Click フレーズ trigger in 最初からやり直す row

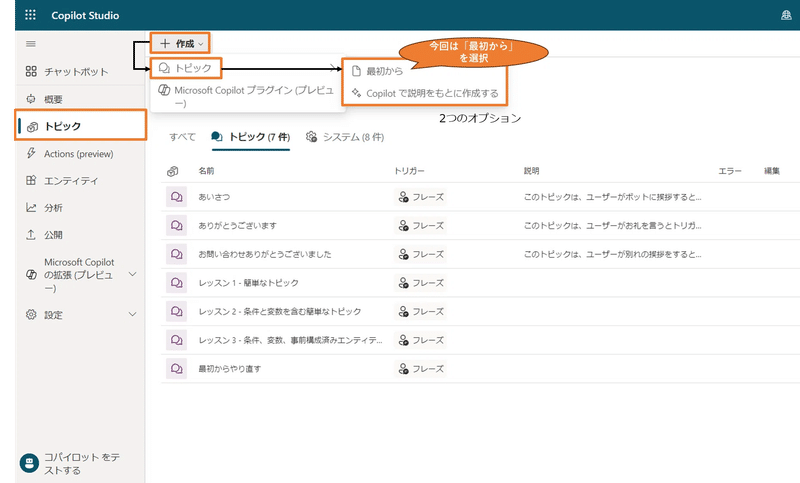pos(421,368)
